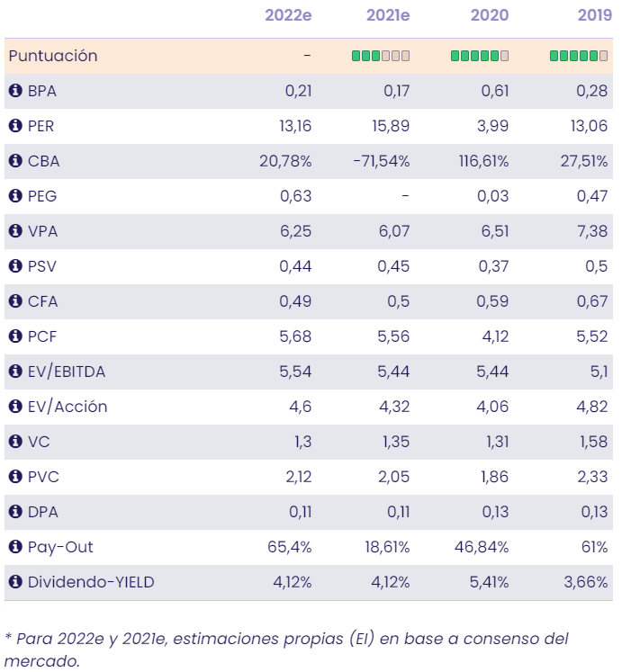
Task: Click the 2020 Puntuación rating indicator
Action: tap(480, 56)
